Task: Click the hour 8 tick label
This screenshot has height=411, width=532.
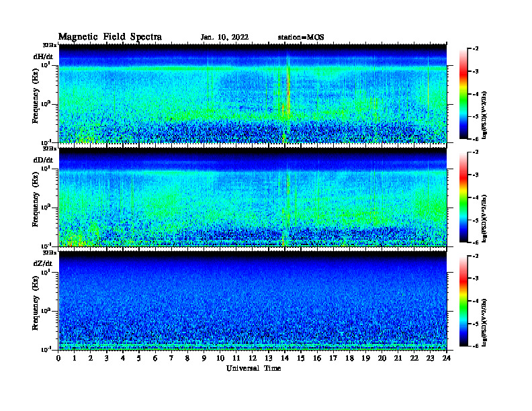Action: (x=187, y=358)
